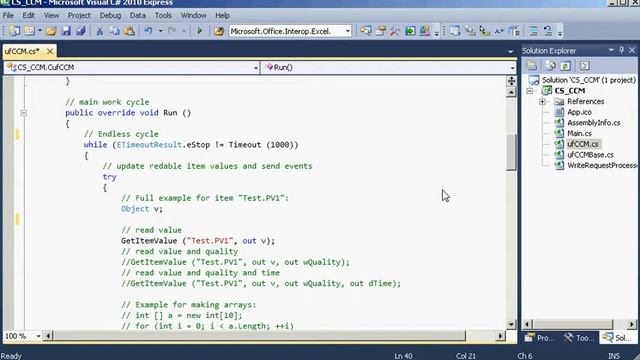Open the Add New Item dropdown arrow

click(40, 31)
